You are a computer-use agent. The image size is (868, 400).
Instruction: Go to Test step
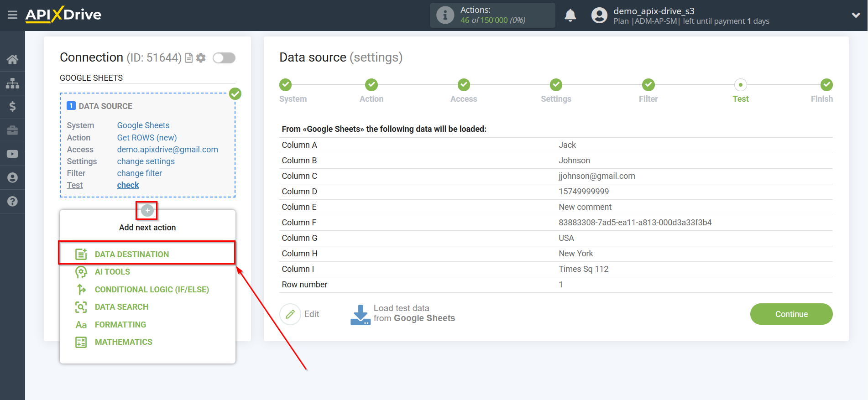pyautogui.click(x=741, y=85)
